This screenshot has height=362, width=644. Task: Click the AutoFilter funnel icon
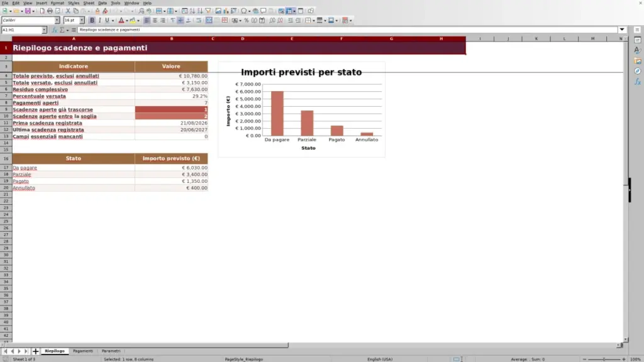pos(208,11)
